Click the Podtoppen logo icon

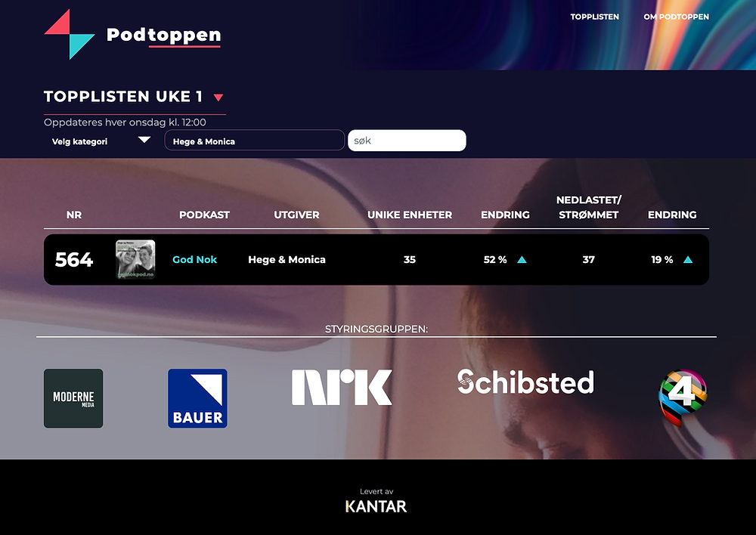(70, 34)
